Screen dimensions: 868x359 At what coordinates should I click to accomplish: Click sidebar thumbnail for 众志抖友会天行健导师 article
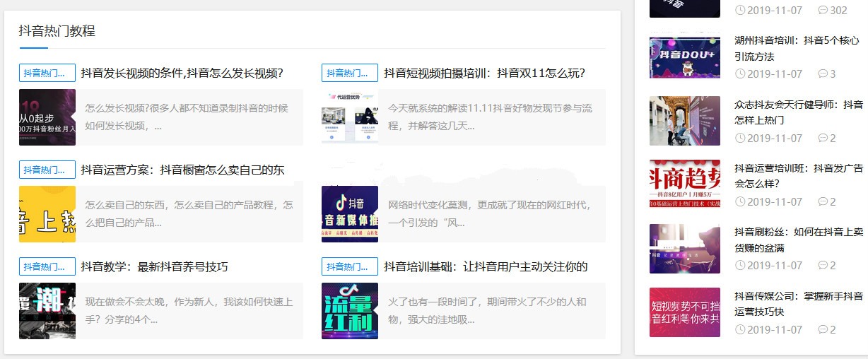tap(685, 121)
